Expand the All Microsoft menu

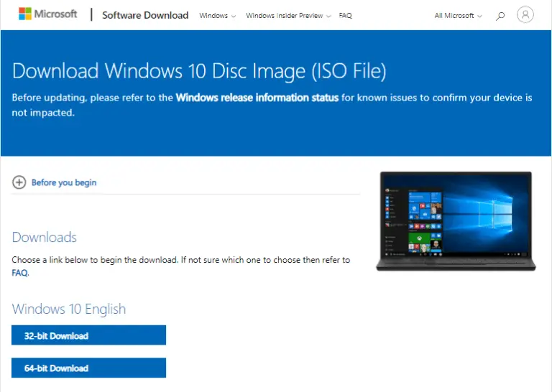(458, 16)
